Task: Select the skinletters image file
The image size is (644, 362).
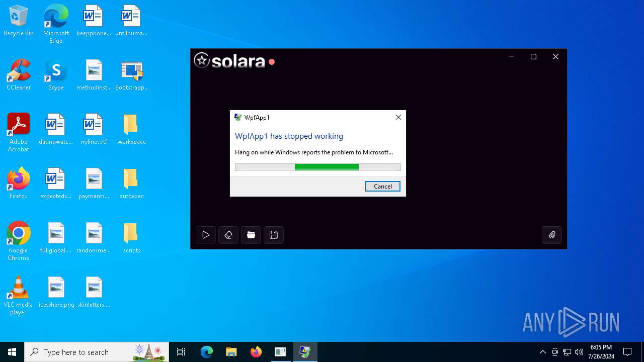Action: (x=94, y=292)
